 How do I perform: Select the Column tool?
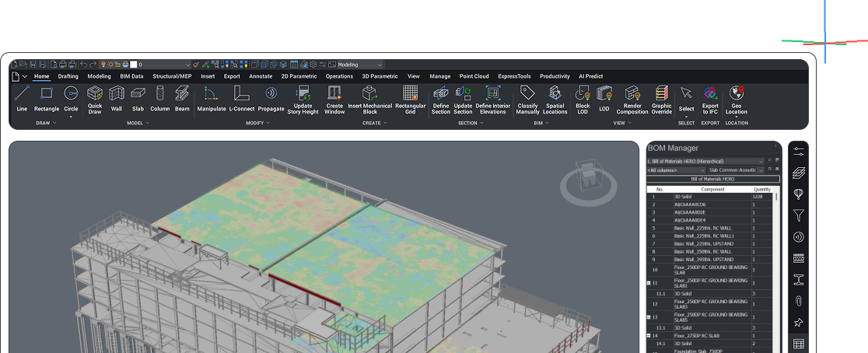click(160, 99)
